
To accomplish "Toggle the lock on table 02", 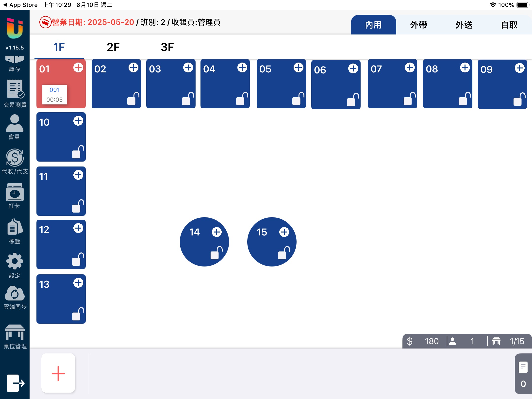I will point(133,99).
